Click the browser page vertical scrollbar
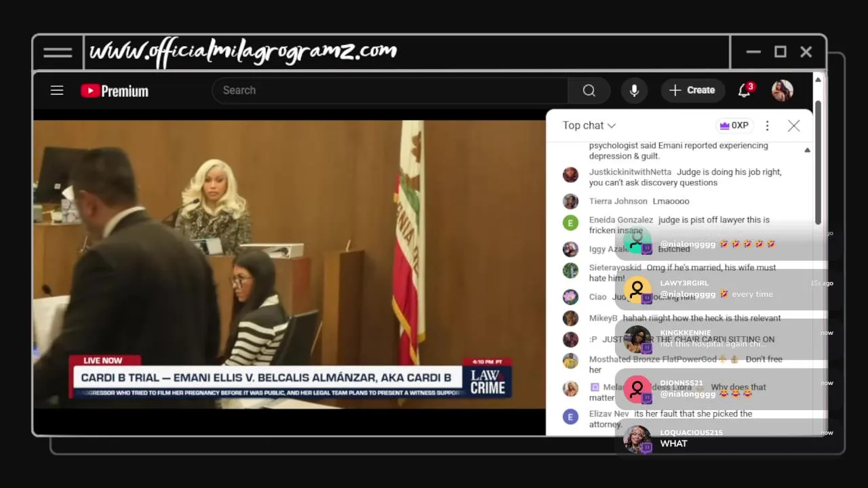 [x=818, y=163]
